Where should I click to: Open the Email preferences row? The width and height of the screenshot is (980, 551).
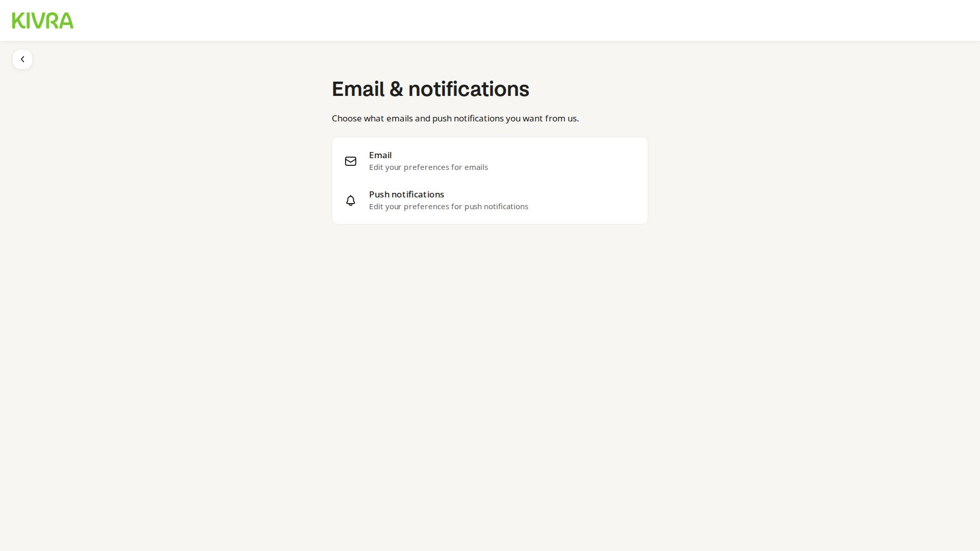pos(490,161)
